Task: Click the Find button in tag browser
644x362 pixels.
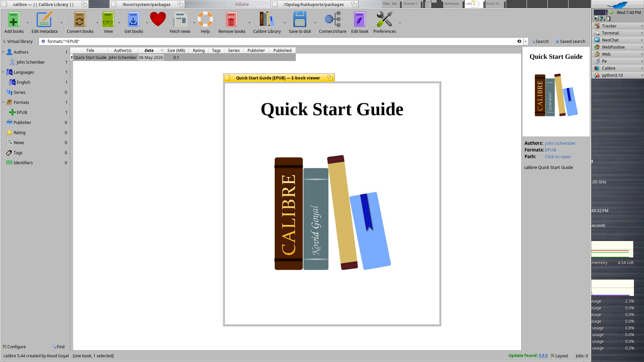Action: click(x=58, y=347)
